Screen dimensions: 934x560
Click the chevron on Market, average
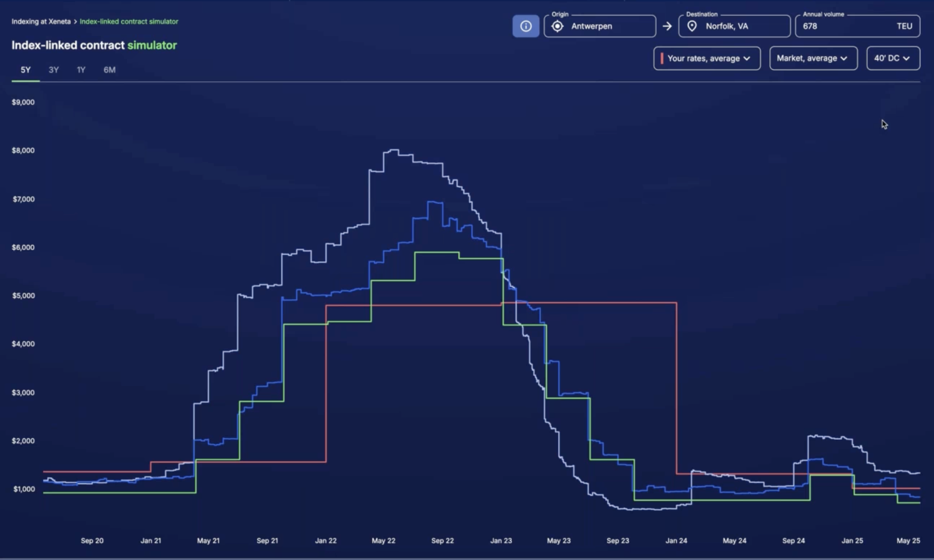(844, 59)
